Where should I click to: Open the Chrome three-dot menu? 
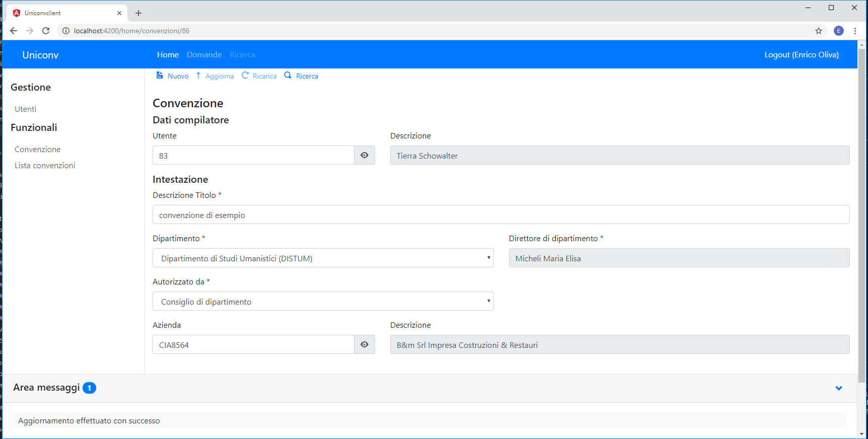(x=855, y=31)
